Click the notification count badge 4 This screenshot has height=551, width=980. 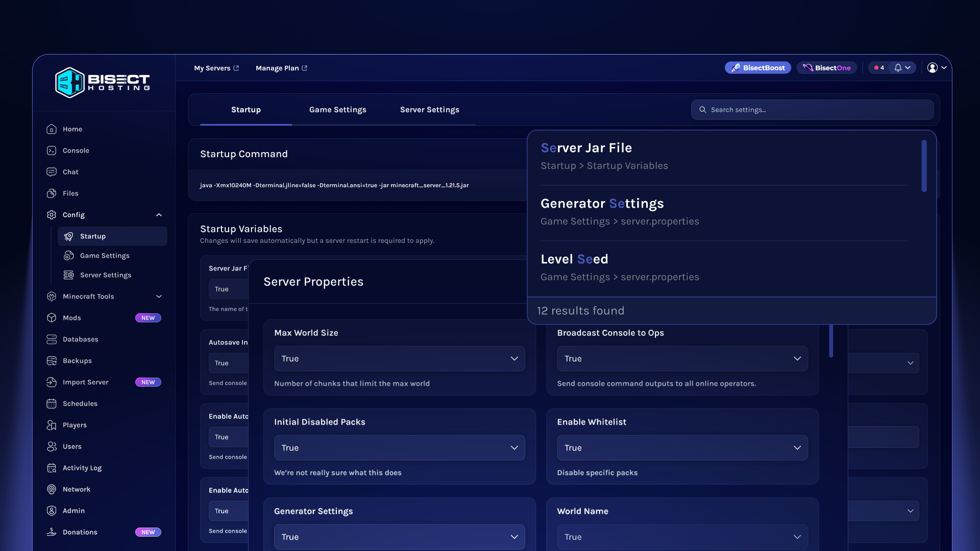point(879,68)
